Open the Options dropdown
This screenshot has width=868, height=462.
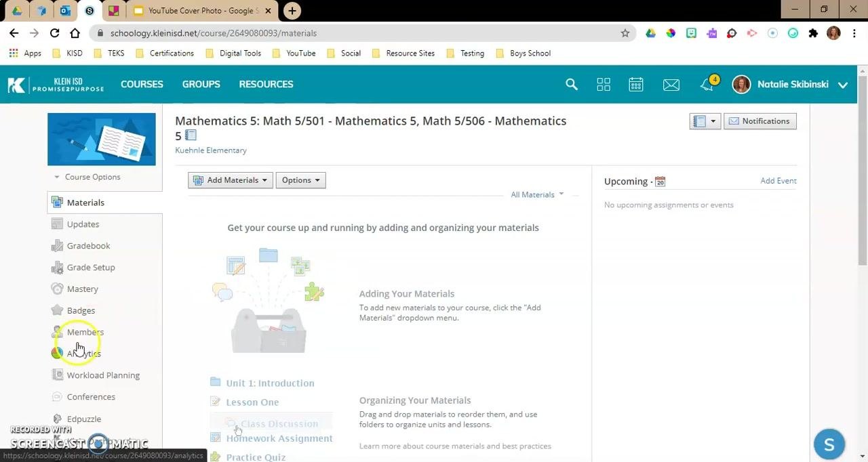(300, 180)
